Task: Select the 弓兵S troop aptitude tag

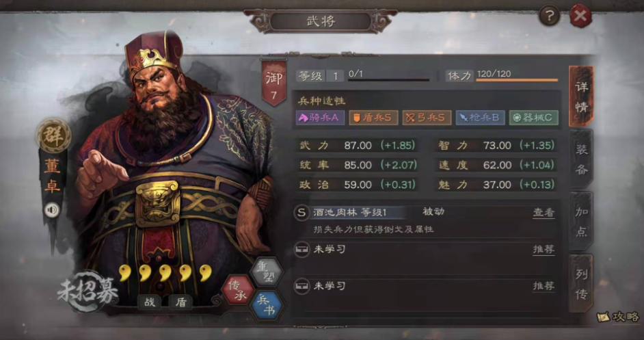Action: [427, 118]
